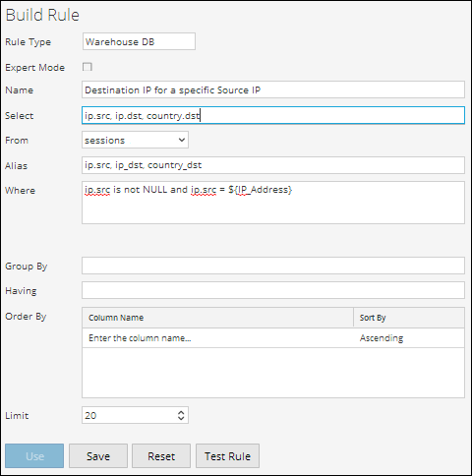Click the Rule Type label
The width and height of the screenshot is (472, 476).
[x=29, y=42]
